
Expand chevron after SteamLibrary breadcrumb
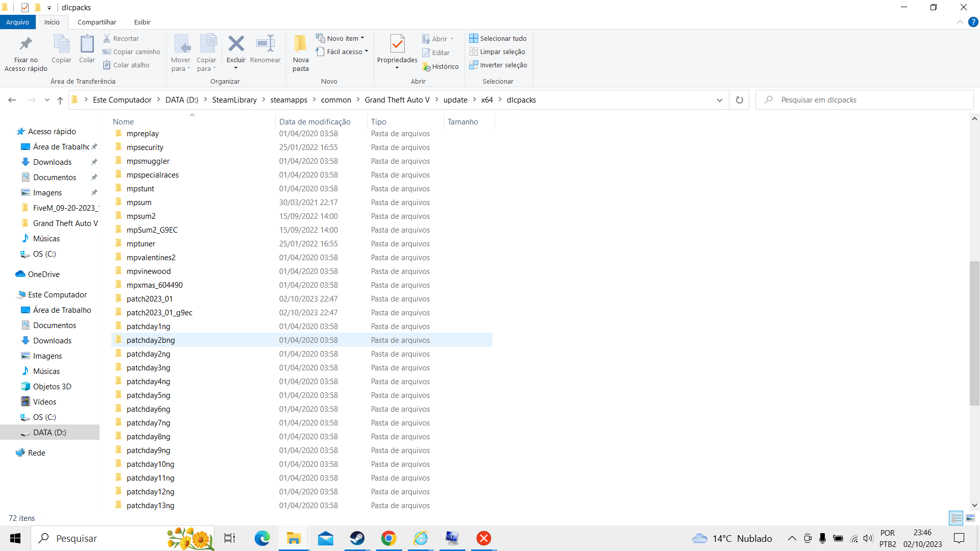click(264, 100)
